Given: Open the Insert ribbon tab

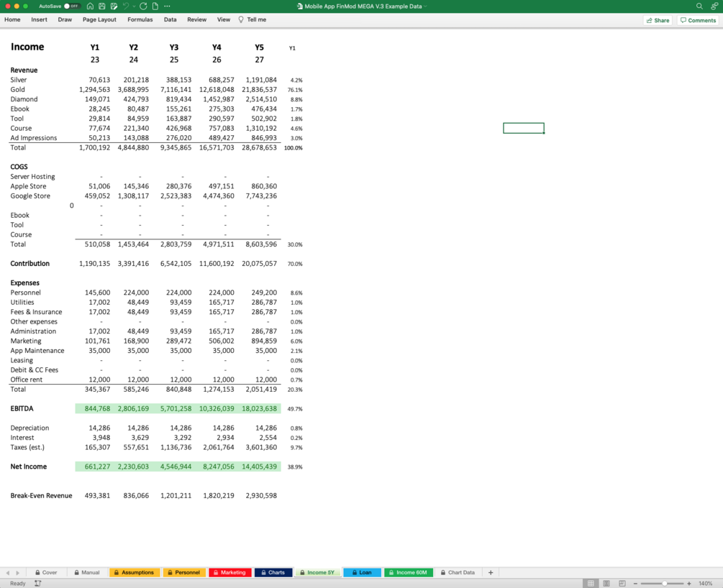Looking at the screenshot, I should click(39, 19).
